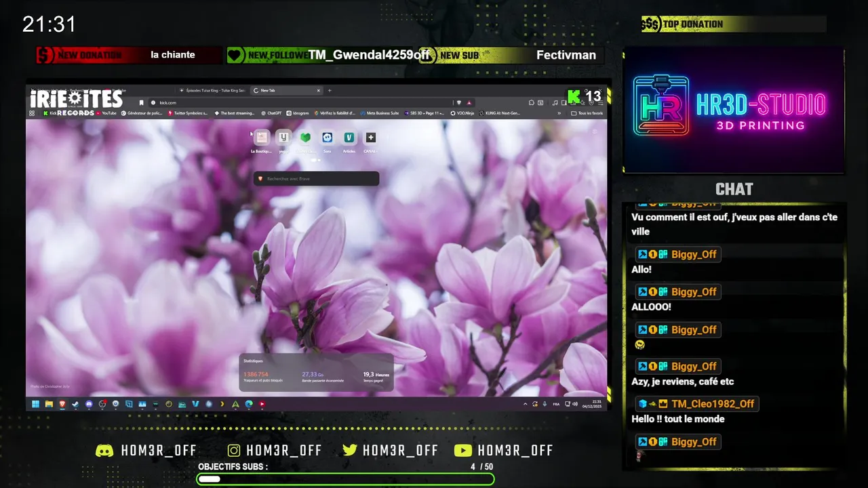This screenshot has width=868, height=488.
Task: Click the Statistiques panel title
Action: coord(252,361)
